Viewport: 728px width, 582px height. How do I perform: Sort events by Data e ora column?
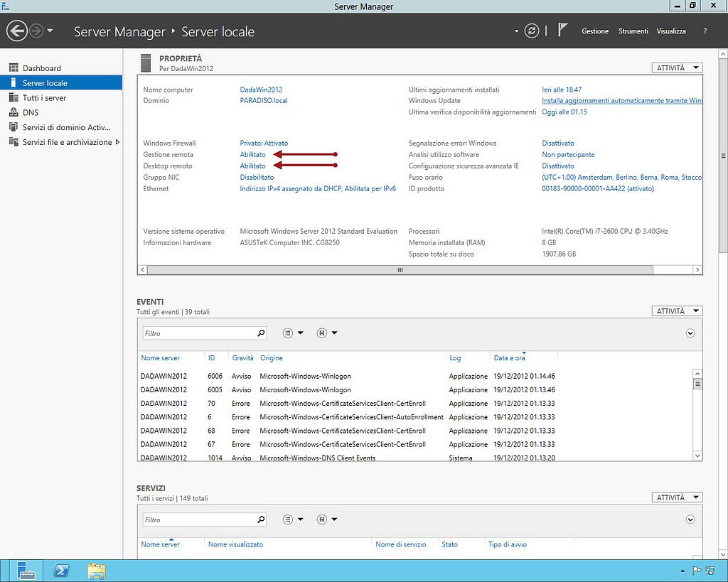click(x=509, y=358)
